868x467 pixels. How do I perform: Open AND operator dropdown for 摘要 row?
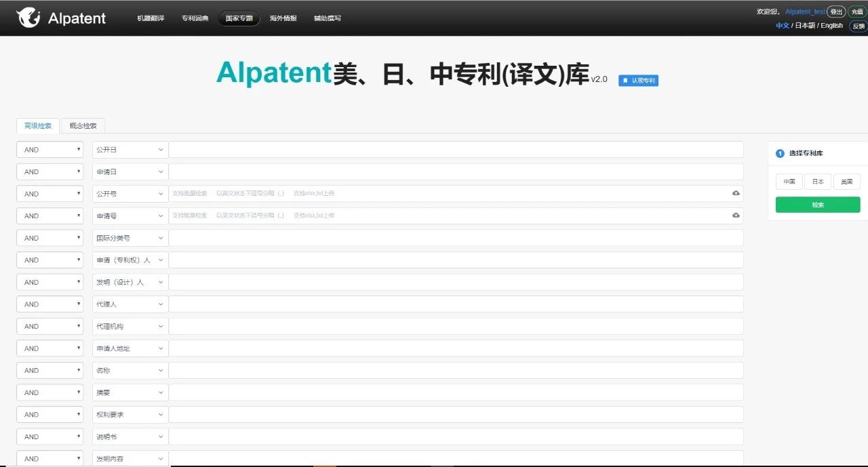(x=50, y=392)
